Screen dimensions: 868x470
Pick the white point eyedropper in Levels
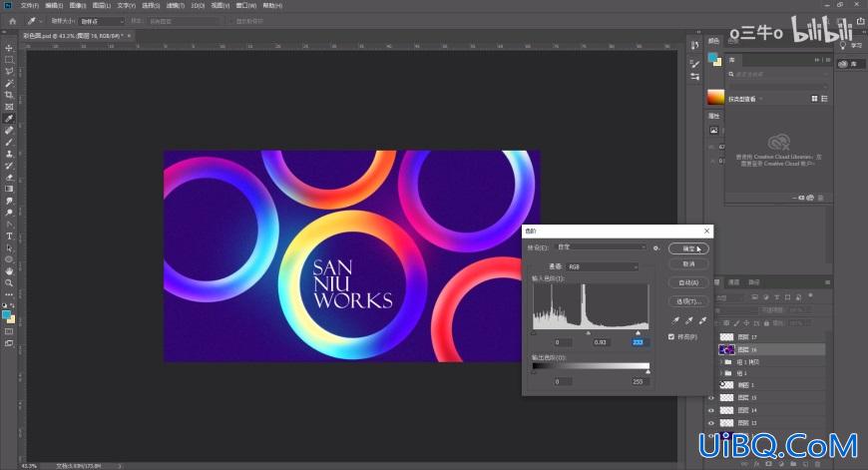coord(702,320)
